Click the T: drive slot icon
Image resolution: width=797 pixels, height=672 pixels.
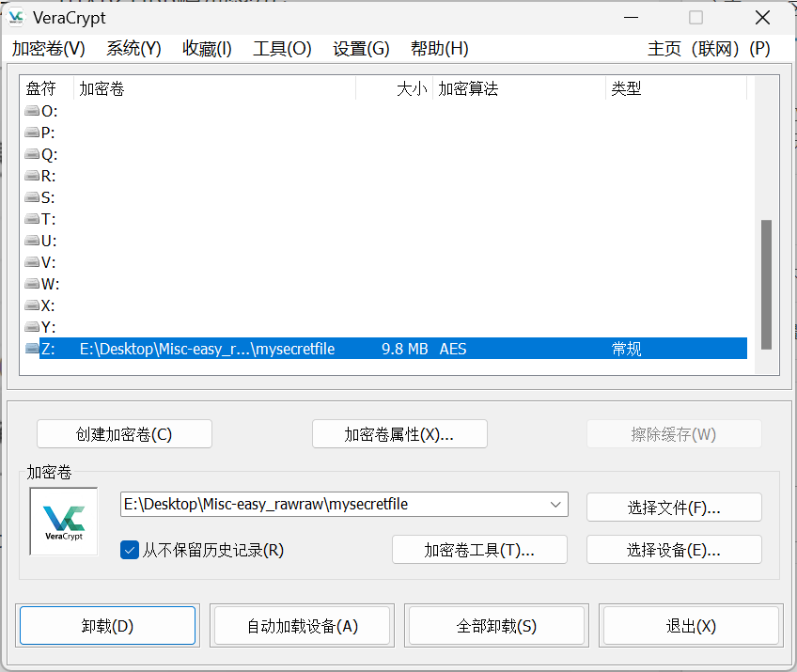click(x=33, y=219)
